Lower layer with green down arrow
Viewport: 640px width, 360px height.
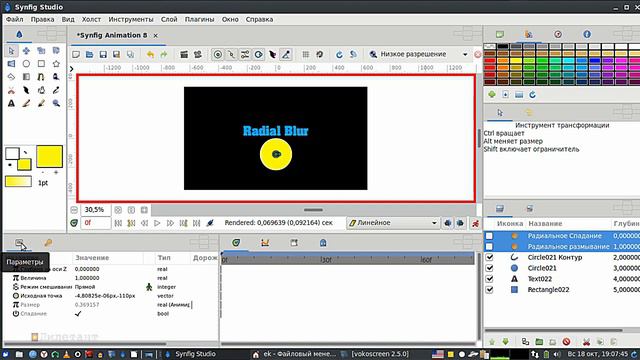(x=505, y=342)
